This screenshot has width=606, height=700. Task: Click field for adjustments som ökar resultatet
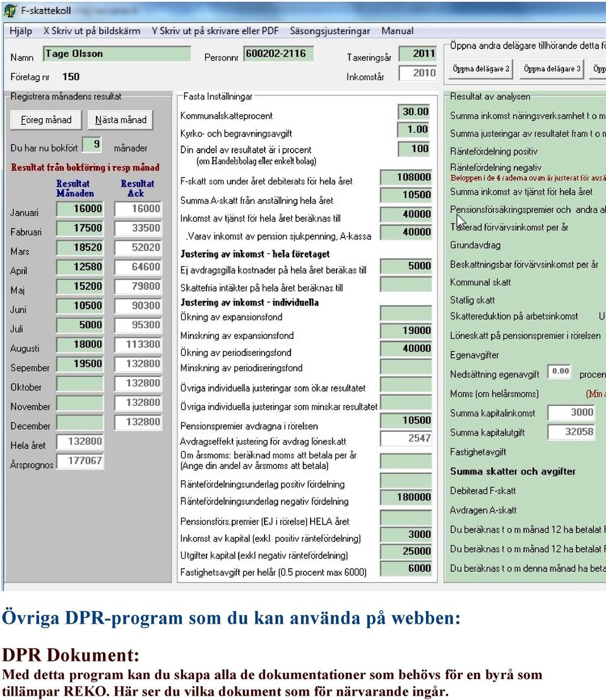(406, 385)
